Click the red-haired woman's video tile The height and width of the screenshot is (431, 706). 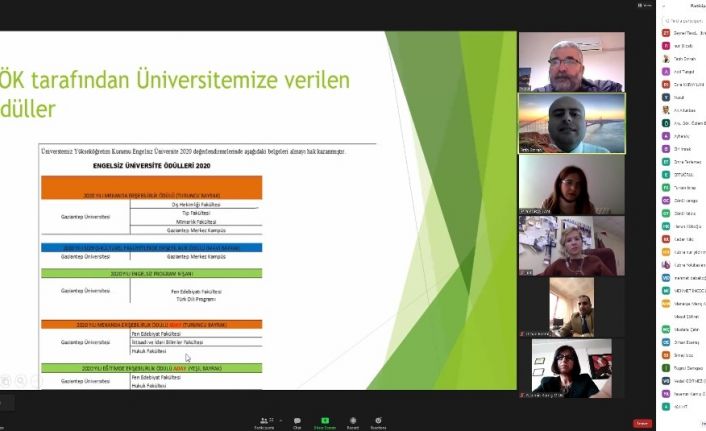click(571, 185)
